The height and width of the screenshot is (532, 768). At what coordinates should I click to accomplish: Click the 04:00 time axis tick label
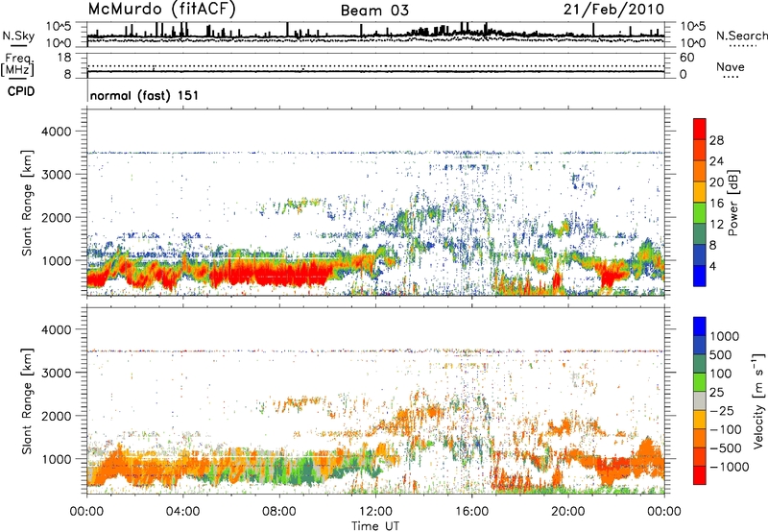[x=183, y=512]
